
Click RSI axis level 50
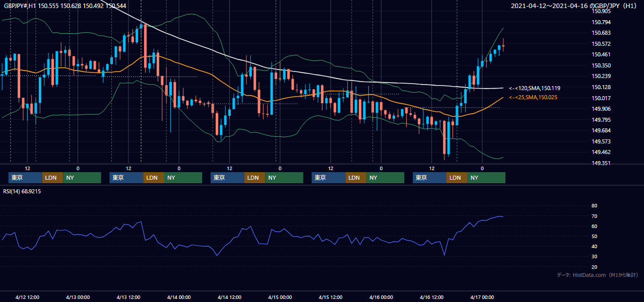click(x=594, y=236)
